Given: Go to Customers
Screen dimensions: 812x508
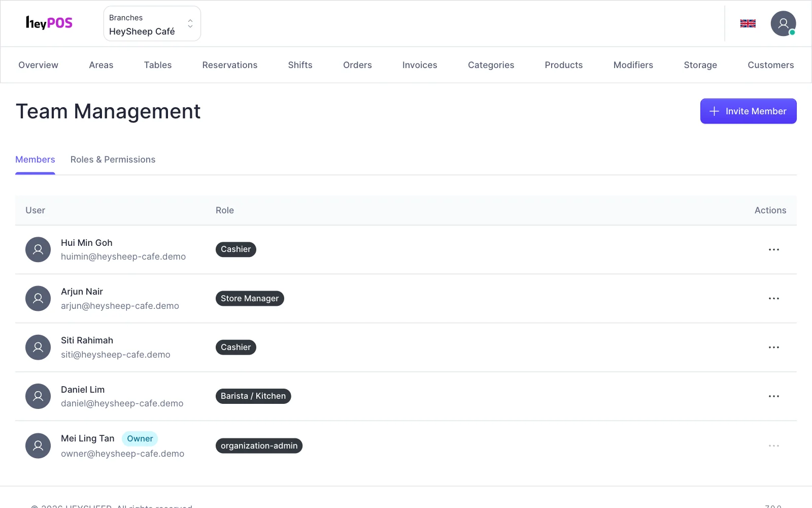Looking at the screenshot, I should 770,65.
